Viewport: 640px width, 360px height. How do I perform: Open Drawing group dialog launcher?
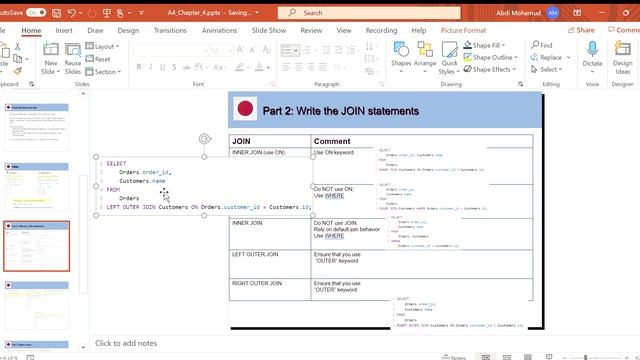pyautogui.click(x=520, y=84)
